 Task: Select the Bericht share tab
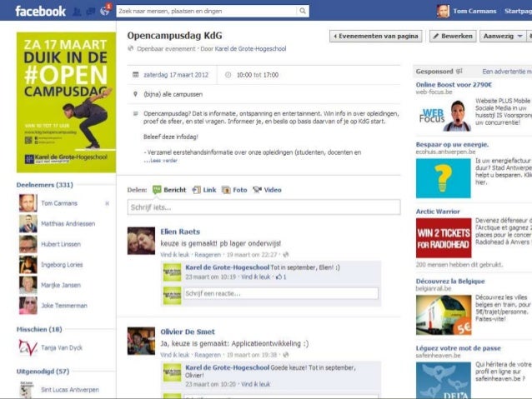tap(175, 190)
